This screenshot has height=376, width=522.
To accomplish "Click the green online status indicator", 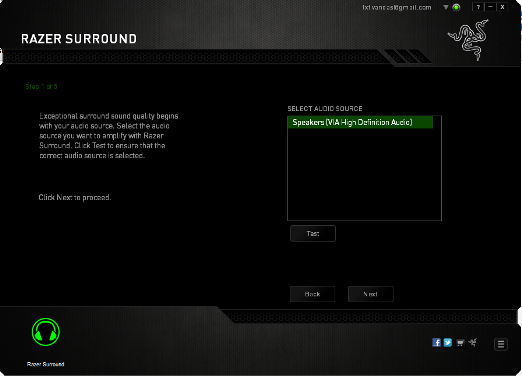I will [456, 7].
